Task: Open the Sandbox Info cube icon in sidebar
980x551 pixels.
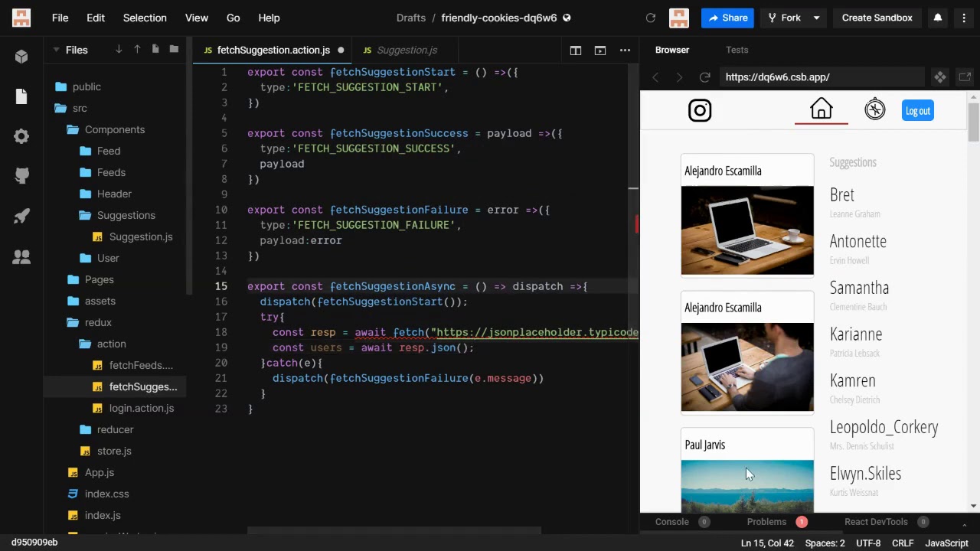Action: point(21,57)
